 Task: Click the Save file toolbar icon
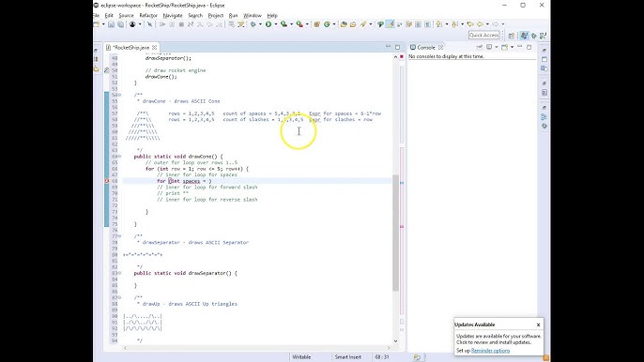pyautogui.click(x=112, y=24)
